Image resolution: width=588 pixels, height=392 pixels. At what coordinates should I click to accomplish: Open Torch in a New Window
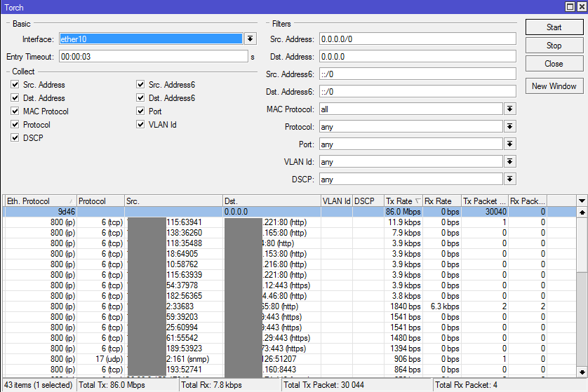(x=554, y=86)
